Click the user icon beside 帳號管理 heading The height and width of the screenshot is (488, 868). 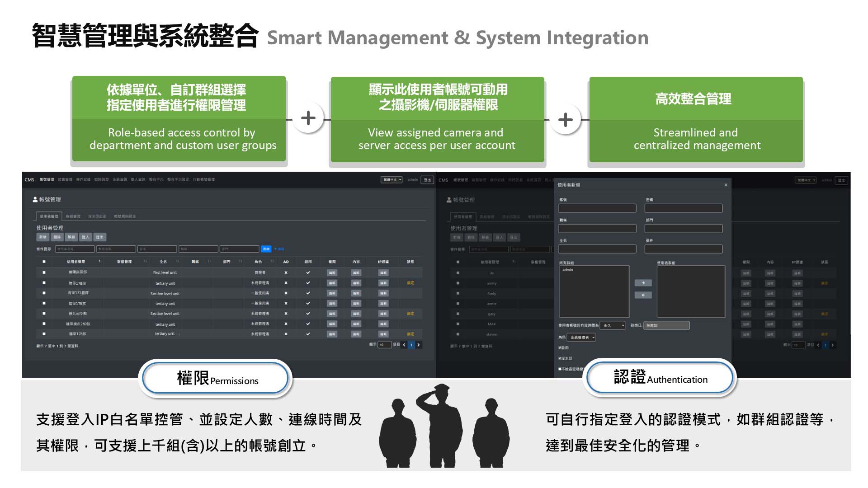[x=35, y=199]
